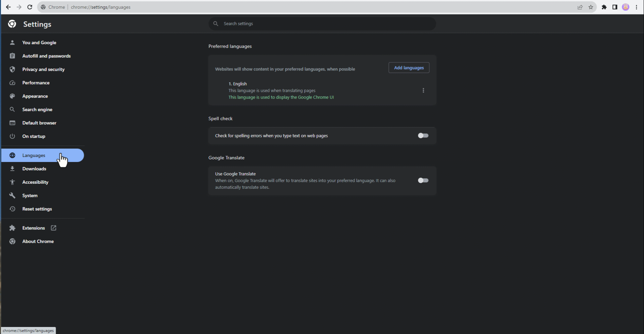644x334 pixels.
Task: Open Accessibility settings page
Action: point(35,182)
